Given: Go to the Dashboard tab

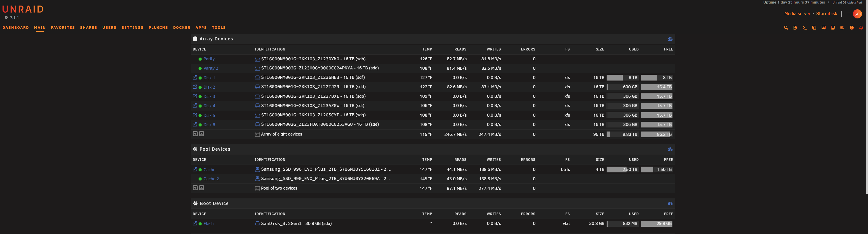Looking at the screenshot, I should (x=16, y=28).
